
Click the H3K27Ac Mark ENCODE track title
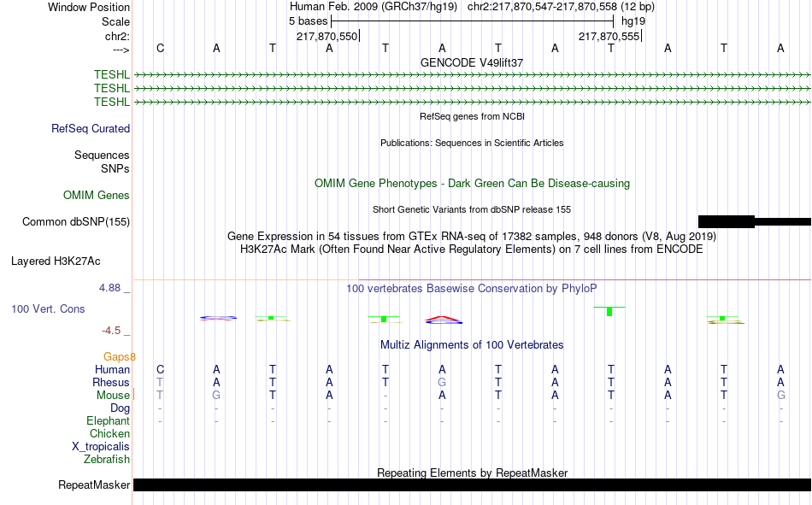pyautogui.click(x=472, y=250)
